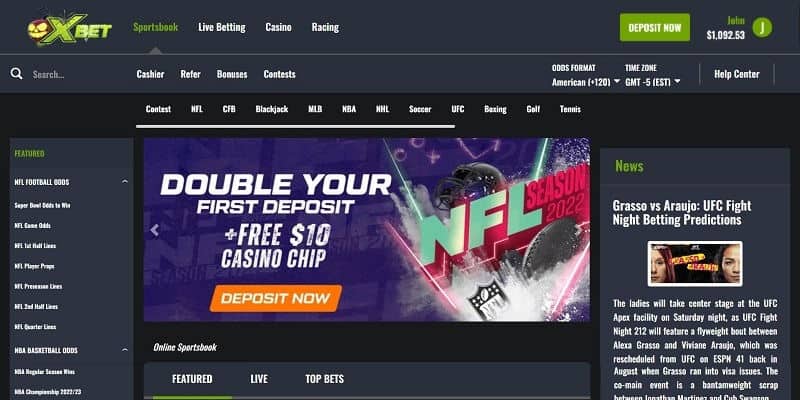
Task: Collapse the NBA Basketball Odds section
Action: 125,350
